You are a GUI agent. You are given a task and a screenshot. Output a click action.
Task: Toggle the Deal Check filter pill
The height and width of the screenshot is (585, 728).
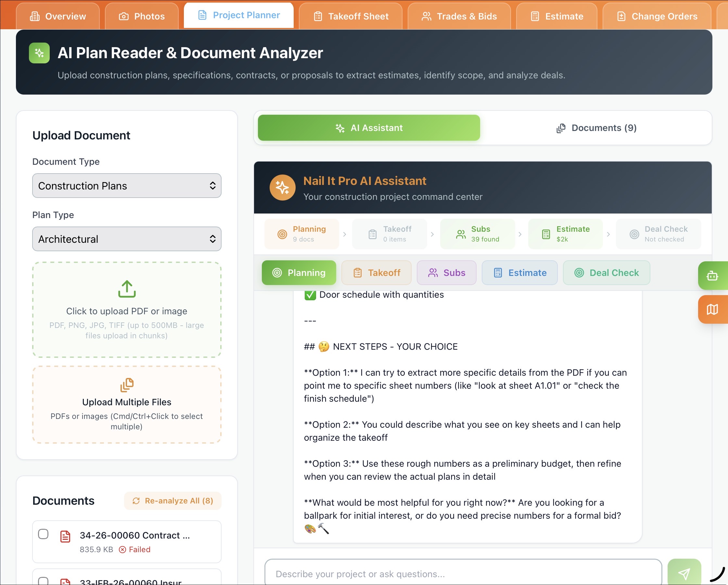click(x=607, y=273)
